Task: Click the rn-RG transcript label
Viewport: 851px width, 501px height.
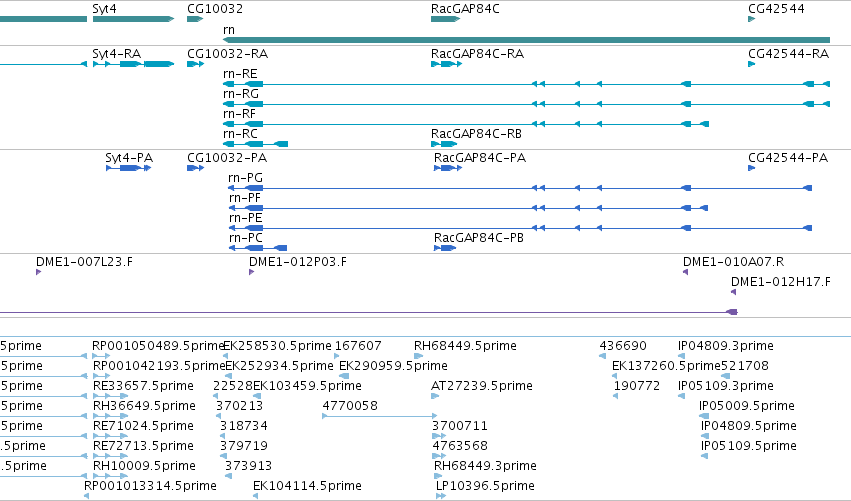Action: (240, 94)
